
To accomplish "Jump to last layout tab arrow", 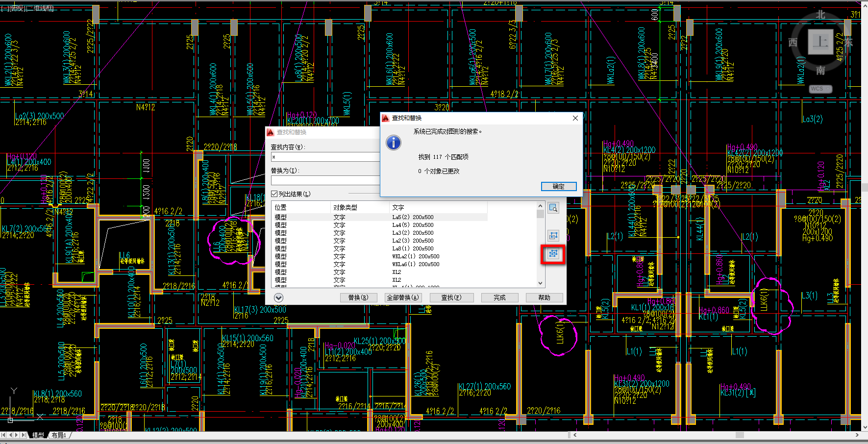I will [24, 435].
